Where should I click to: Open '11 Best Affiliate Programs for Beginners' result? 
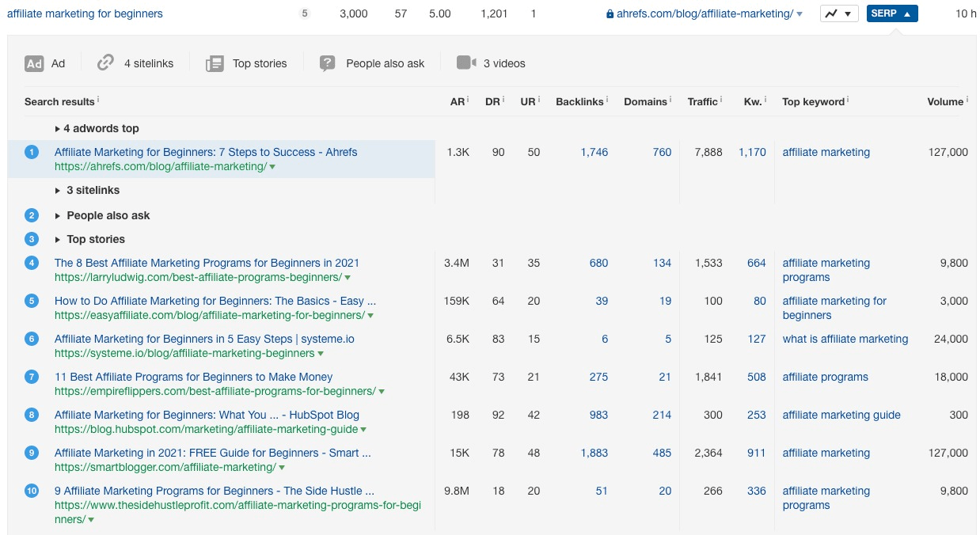click(x=193, y=377)
